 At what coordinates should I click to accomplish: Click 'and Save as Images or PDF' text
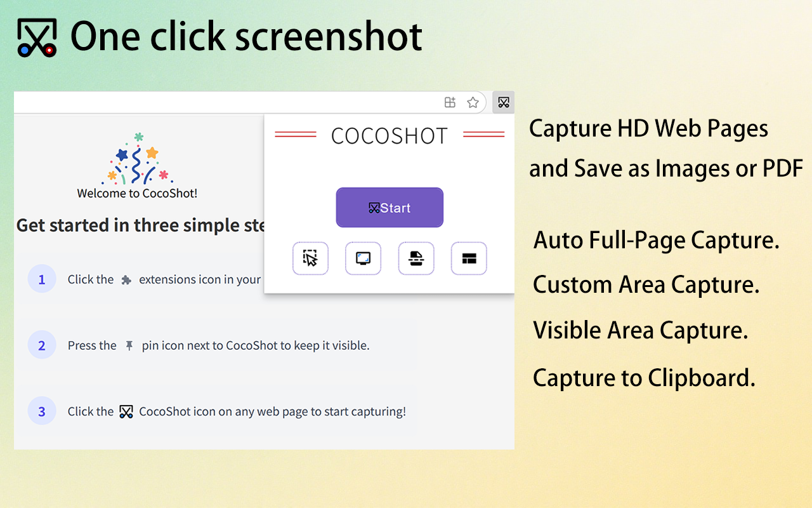666,168
